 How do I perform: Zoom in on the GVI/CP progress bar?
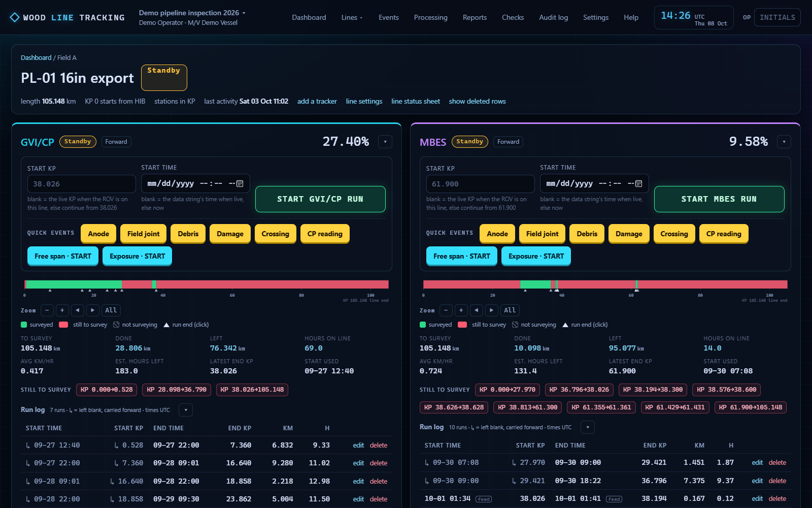click(62, 310)
